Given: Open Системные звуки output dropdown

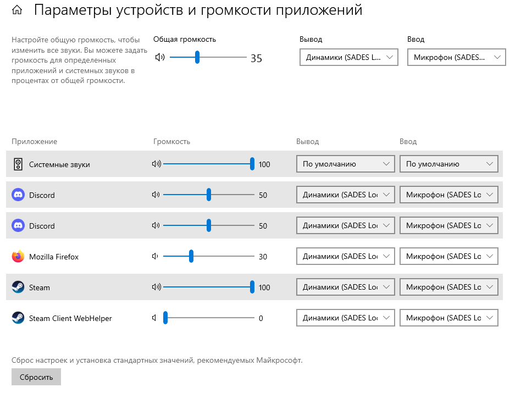Looking at the screenshot, I should [345, 164].
